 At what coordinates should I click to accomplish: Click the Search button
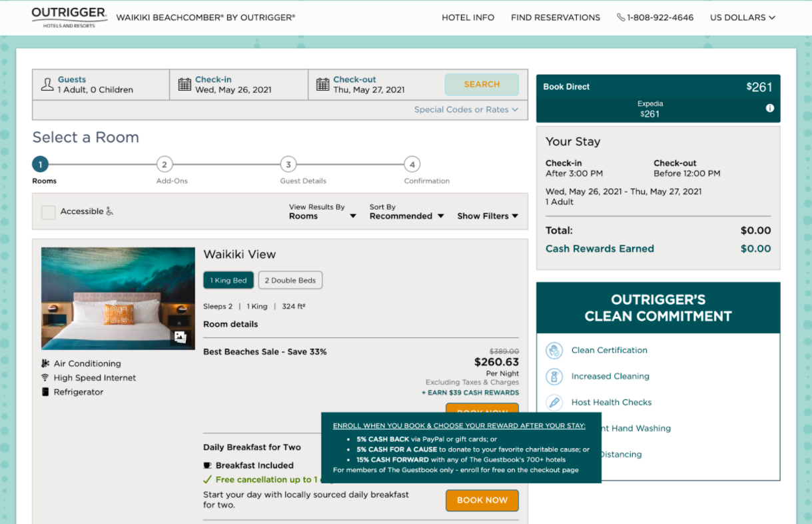pyautogui.click(x=482, y=85)
